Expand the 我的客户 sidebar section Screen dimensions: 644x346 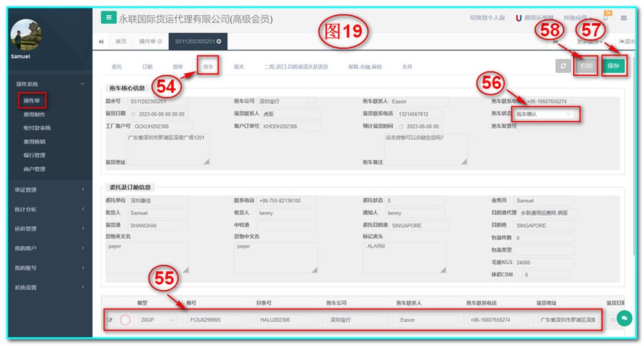pos(50,248)
